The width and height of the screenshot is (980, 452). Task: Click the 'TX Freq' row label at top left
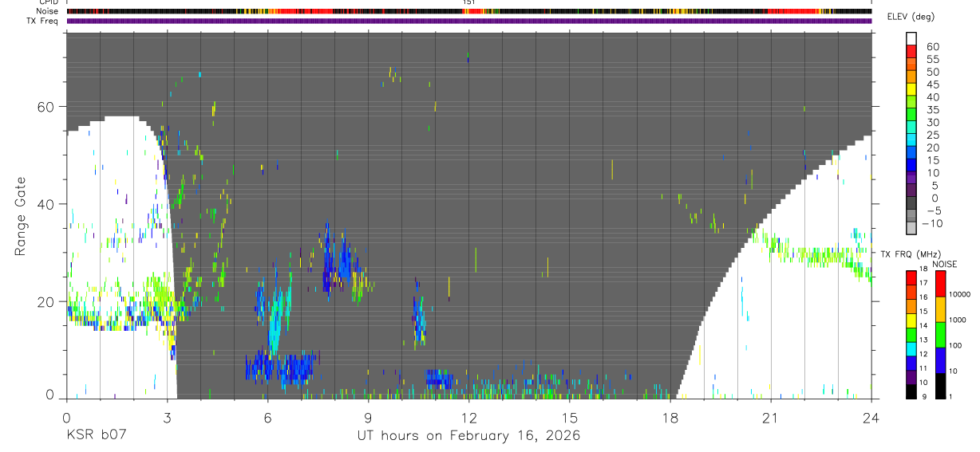pos(44,21)
